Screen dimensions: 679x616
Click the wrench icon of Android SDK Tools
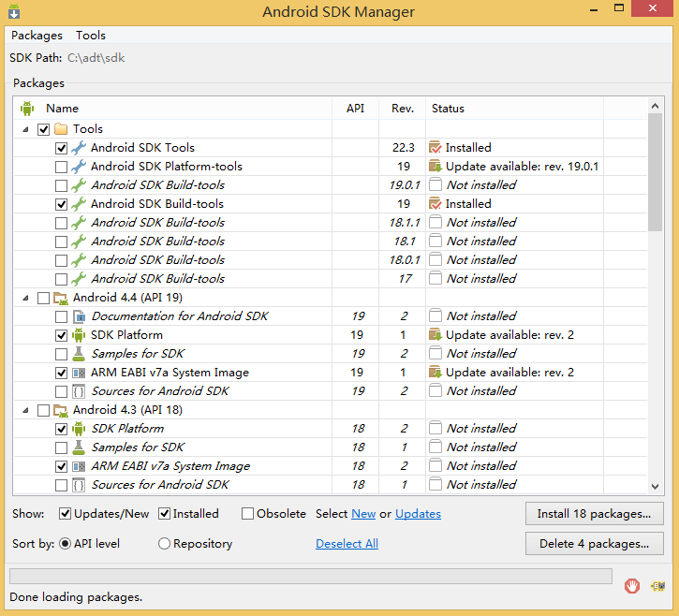pos(79,148)
